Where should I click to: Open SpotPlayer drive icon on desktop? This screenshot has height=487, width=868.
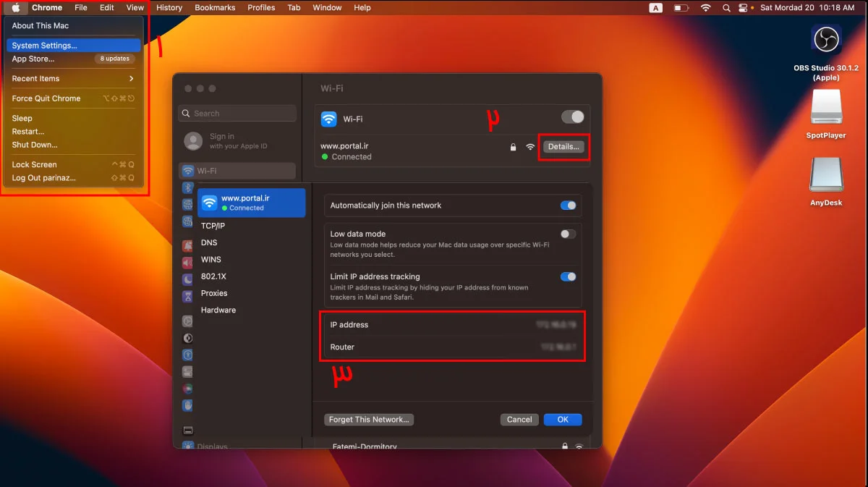825,107
